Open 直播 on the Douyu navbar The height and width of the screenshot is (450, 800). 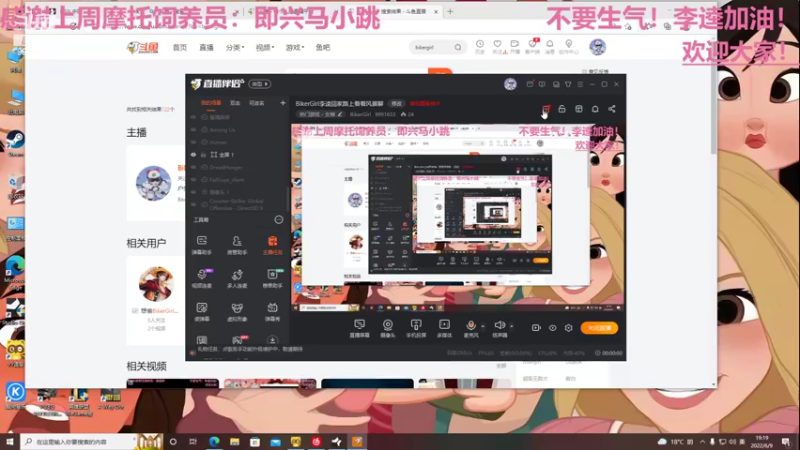tap(206, 47)
